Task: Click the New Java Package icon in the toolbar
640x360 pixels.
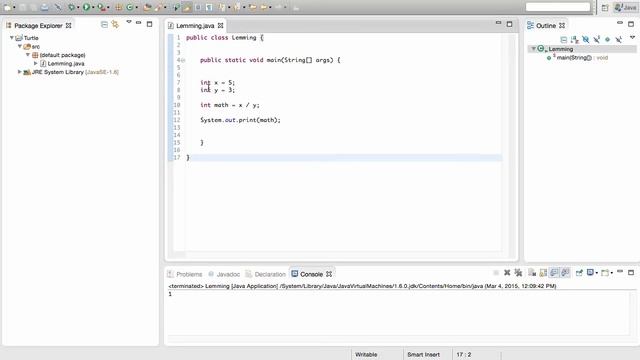Action: pyautogui.click(x=118, y=7)
